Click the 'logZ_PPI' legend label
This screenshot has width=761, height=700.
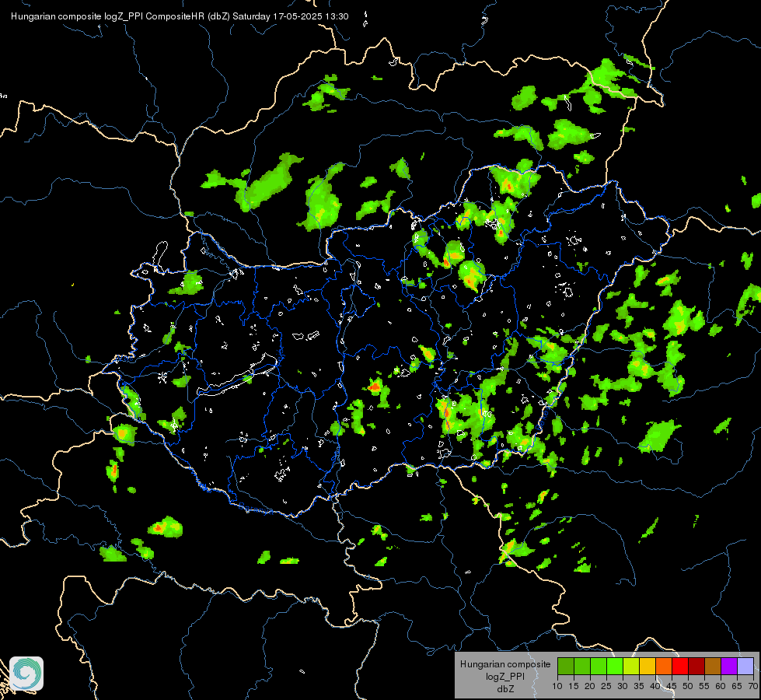pyautogui.click(x=505, y=677)
